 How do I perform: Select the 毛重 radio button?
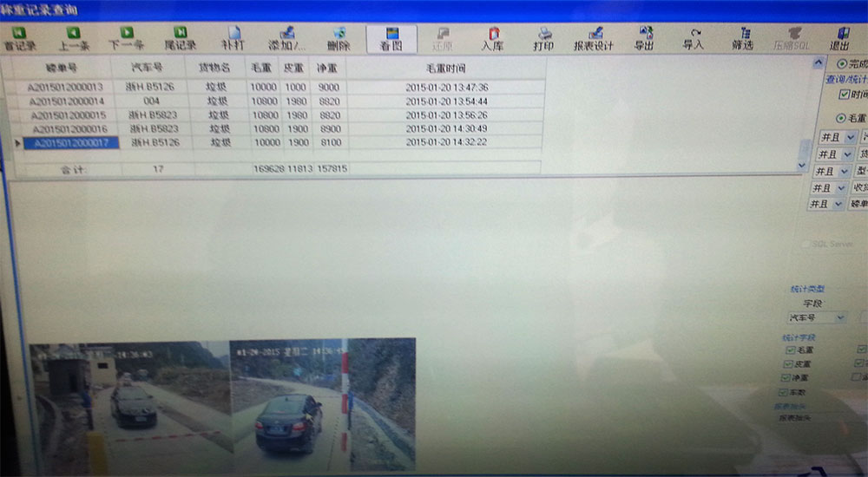[x=840, y=118]
